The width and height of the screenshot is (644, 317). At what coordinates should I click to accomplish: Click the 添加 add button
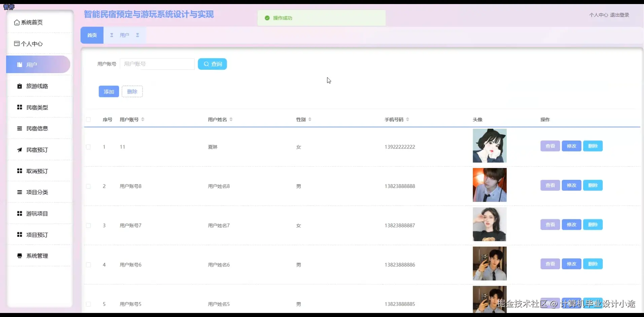coord(108,91)
